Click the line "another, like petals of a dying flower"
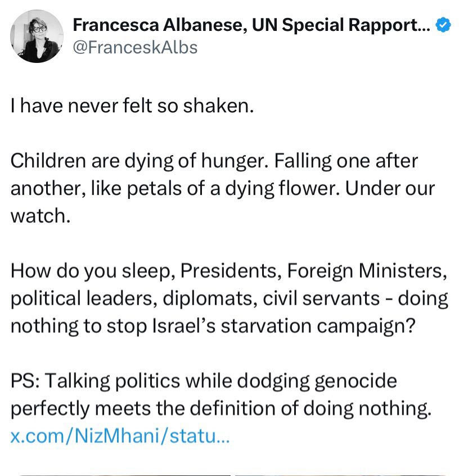Screen dimensions: 459x476 [x=223, y=188]
